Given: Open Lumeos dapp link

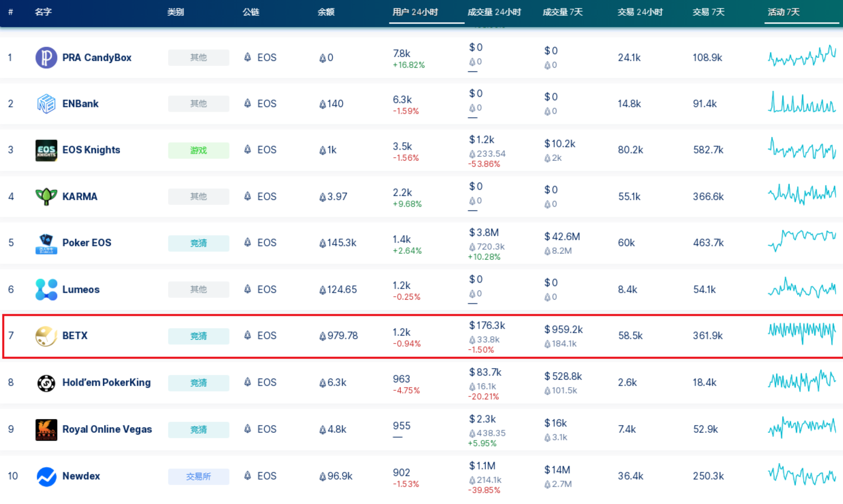Looking at the screenshot, I should 81,289.
